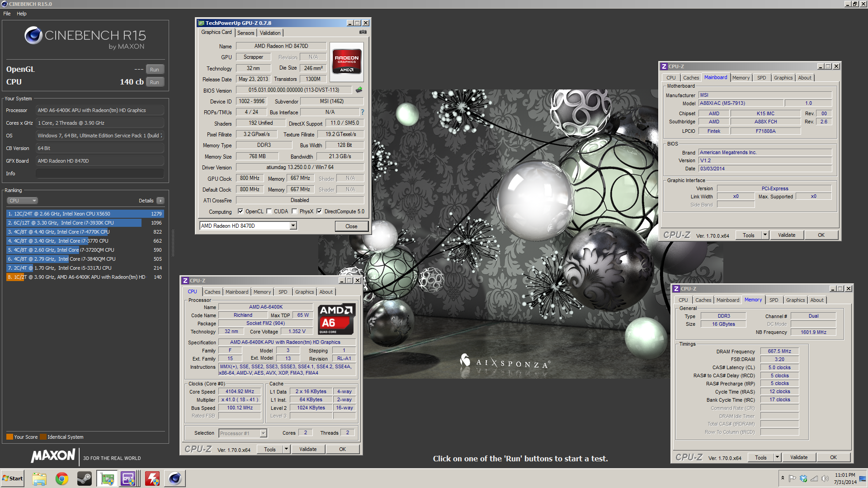Click the GPU-Z screenshot camera icon
Screen dimensions: 868x488
[x=363, y=32]
